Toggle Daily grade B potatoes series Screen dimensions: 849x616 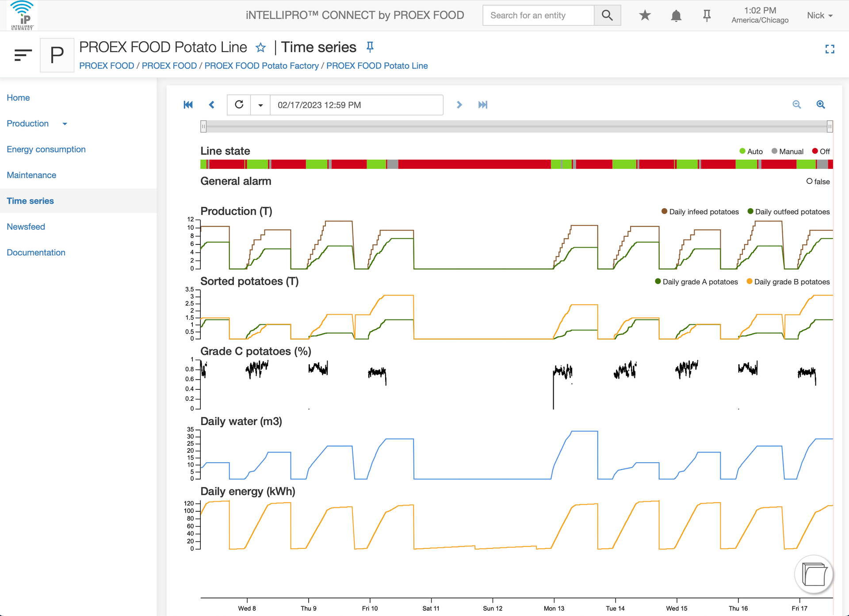[x=788, y=282]
